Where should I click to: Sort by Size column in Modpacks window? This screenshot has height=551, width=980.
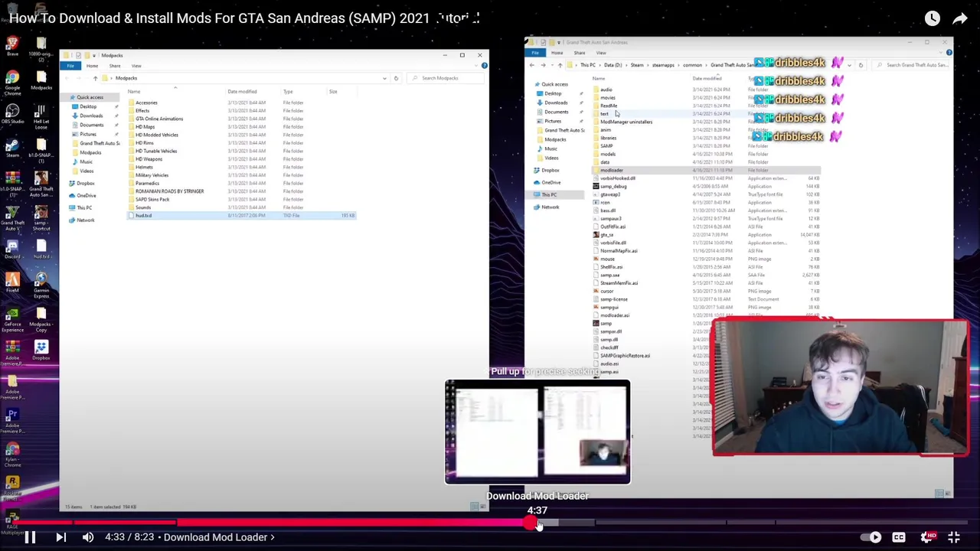click(333, 92)
